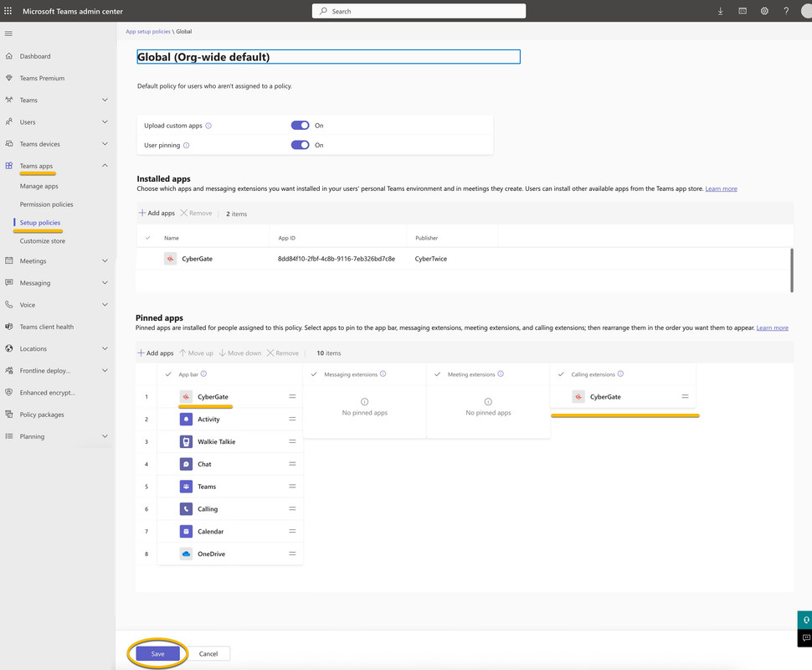Click the Teams app icon in pinned list
The width and height of the screenshot is (812, 670).
pos(186,487)
